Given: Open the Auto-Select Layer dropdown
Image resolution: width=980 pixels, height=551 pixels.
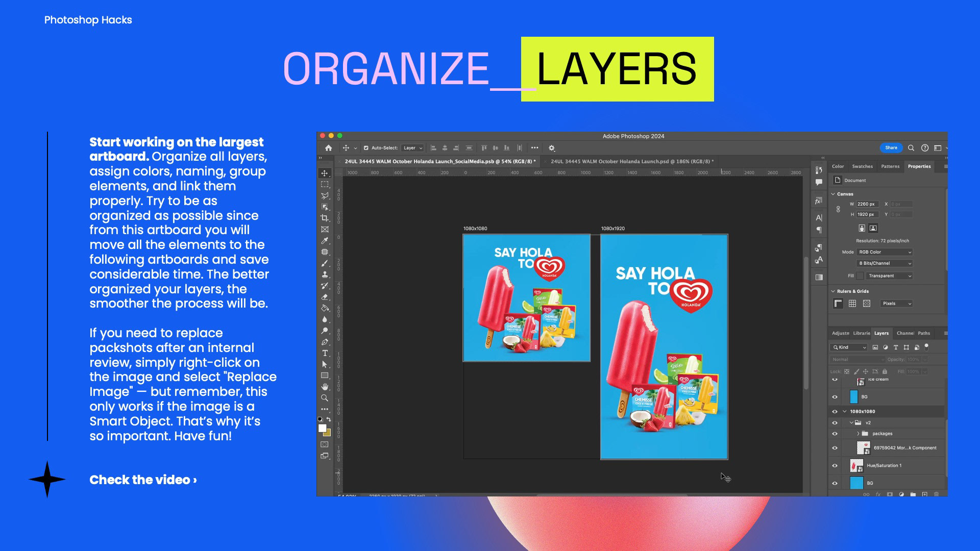Looking at the screenshot, I should tap(413, 148).
